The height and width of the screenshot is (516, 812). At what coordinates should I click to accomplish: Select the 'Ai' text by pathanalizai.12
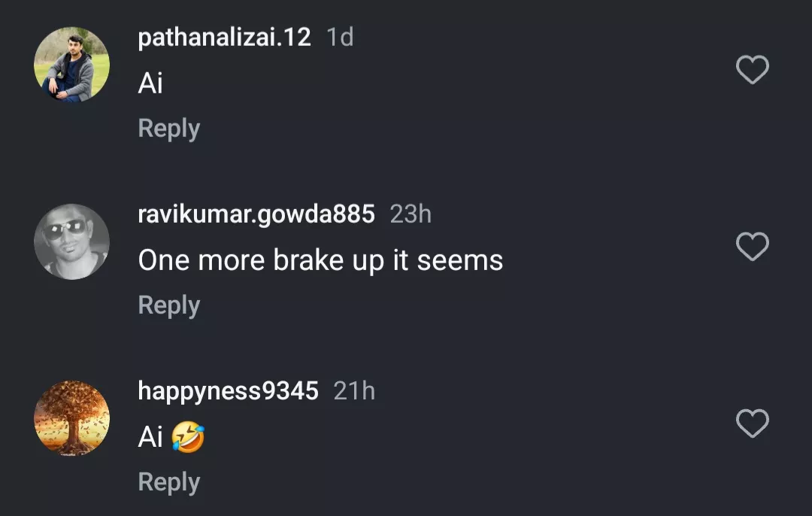click(x=150, y=83)
